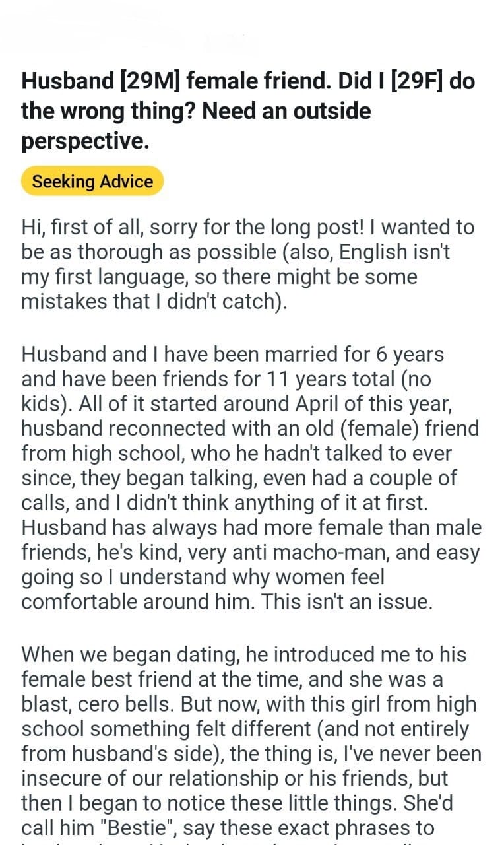Screen dimensions: 504x845
Task: Click the line starting "When we began dating"
Action: [x=243, y=655]
